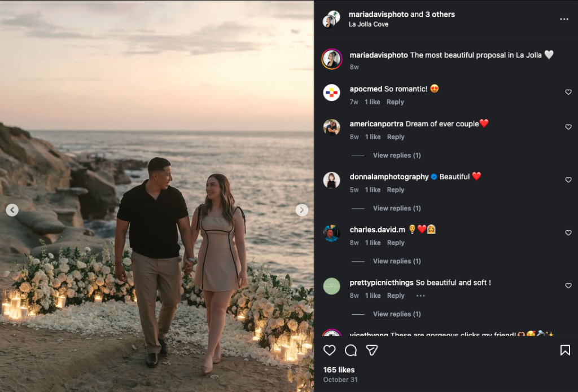Viewport: 578px width, 392px height.
Task: Visit the La Jolla Cove location page
Action: tap(368, 24)
